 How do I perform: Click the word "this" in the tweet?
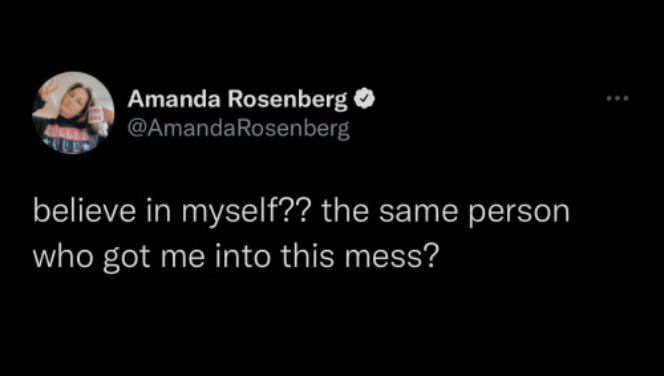(308, 257)
